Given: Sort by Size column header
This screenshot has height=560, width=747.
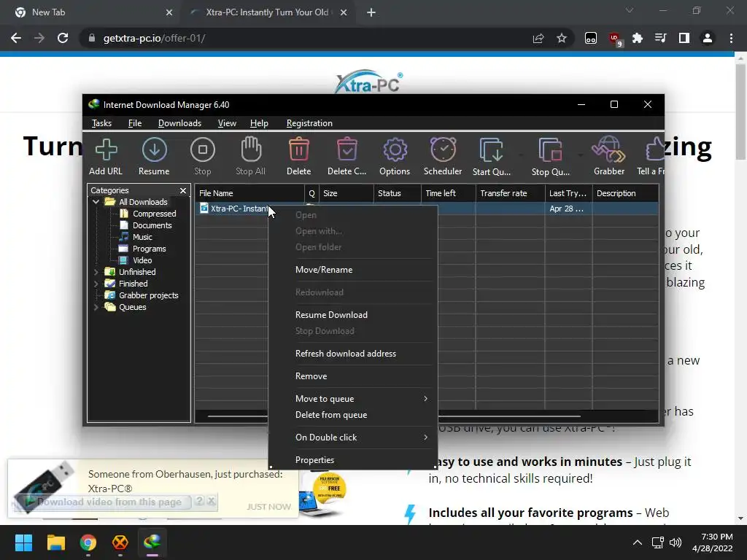Looking at the screenshot, I should coord(347,193).
